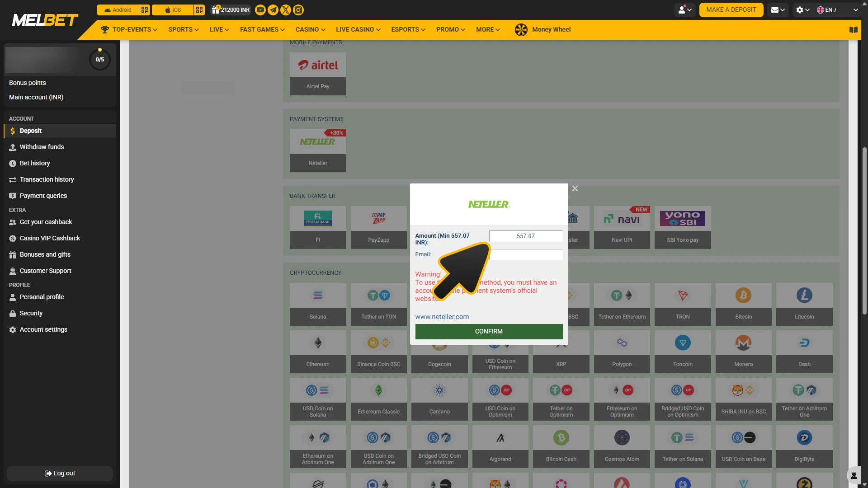Viewport: 868px width, 488px height.
Task: Click MAKE A DEPOSIT button
Action: 731,10
